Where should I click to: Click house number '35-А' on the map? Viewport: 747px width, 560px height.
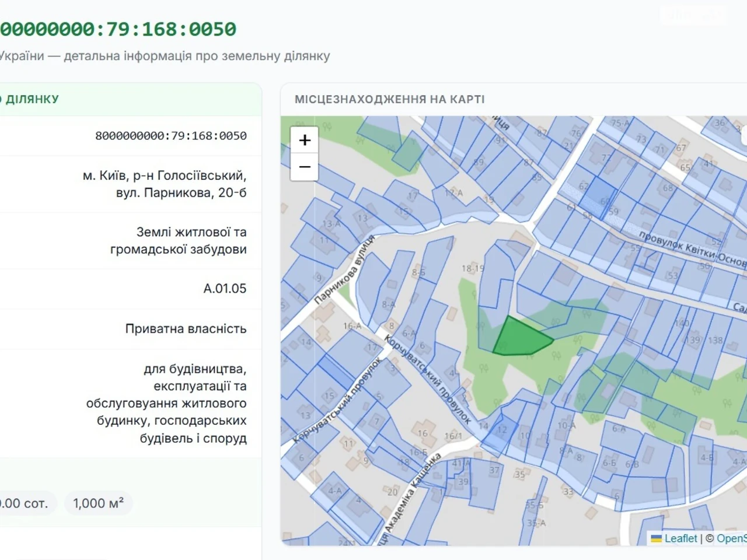coord(536,523)
